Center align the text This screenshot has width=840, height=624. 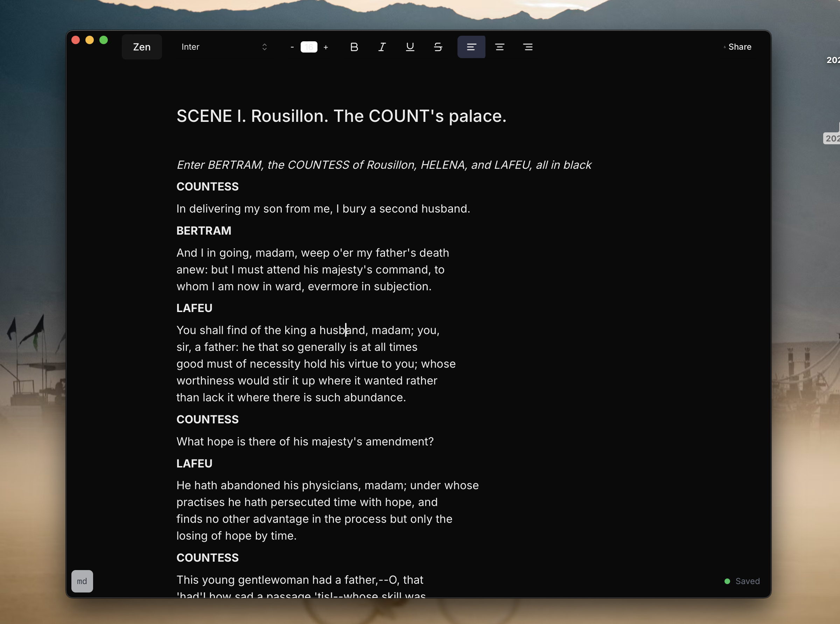pos(499,47)
